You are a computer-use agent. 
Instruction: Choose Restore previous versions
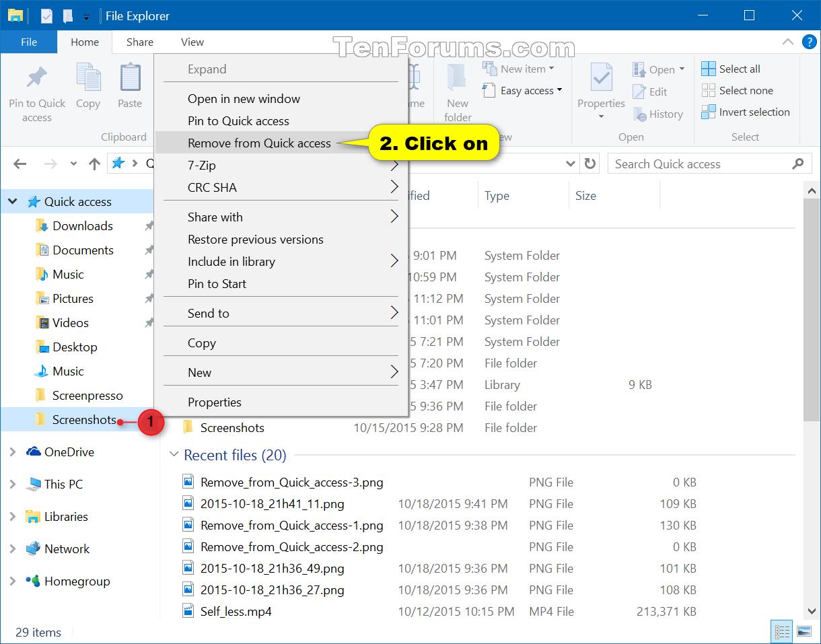point(281,239)
